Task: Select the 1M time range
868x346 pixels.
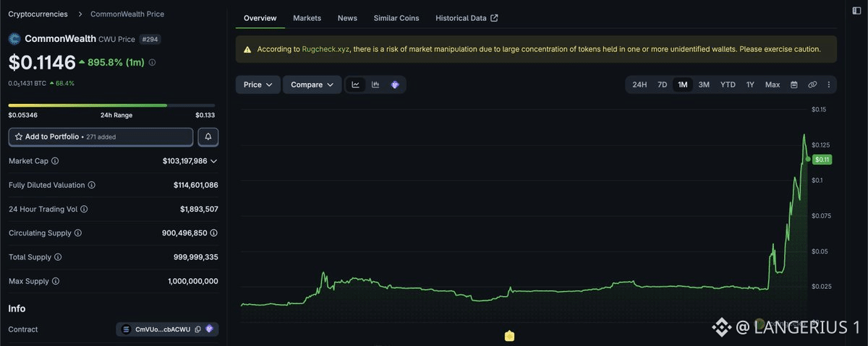Action: click(x=682, y=85)
